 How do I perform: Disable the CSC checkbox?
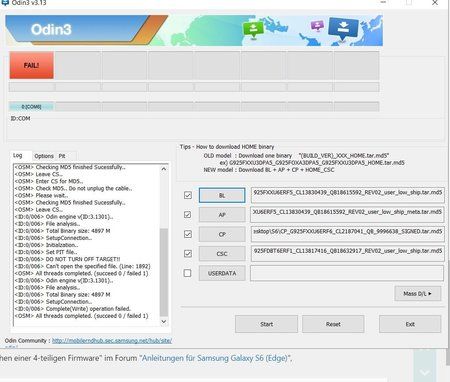click(x=188, y=254)
